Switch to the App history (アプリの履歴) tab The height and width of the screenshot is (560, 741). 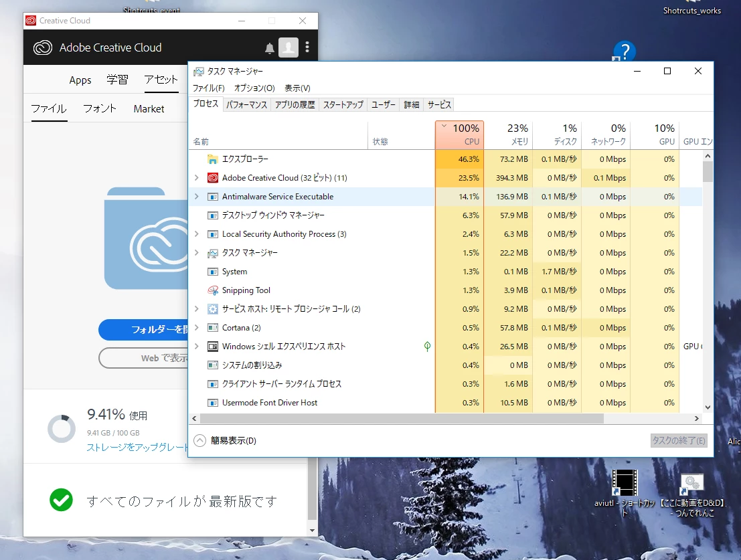click(295, 105)
